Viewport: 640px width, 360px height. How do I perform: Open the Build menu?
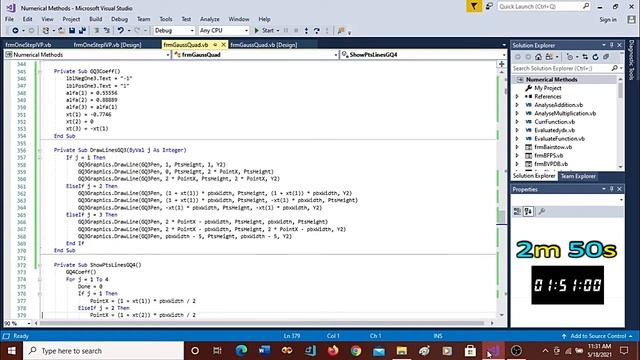(x=96, y=19)
